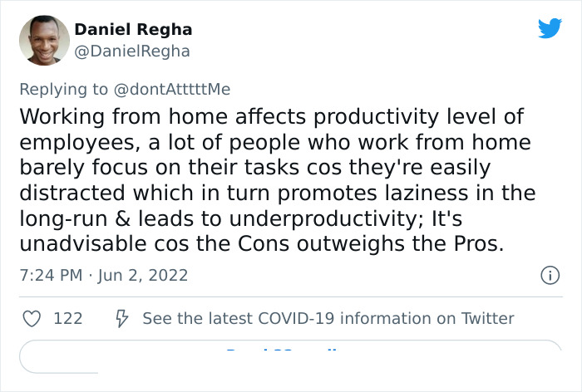Click the 'Replying to' label text
This screenshot has height=392, width=582.
63,89
